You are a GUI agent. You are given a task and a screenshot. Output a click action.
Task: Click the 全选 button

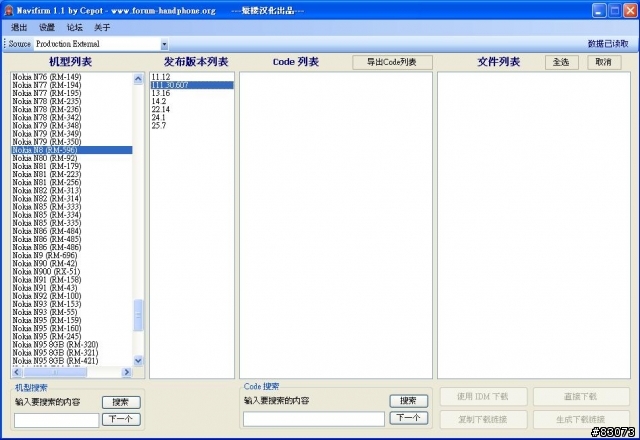[x=561, y=62]
